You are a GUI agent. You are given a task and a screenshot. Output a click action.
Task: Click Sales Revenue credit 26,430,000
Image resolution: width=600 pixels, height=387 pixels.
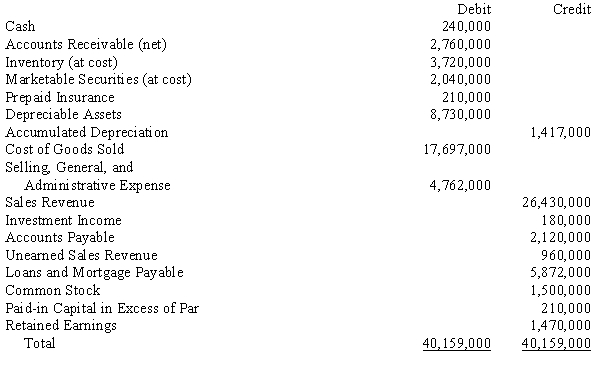(557, 202)
